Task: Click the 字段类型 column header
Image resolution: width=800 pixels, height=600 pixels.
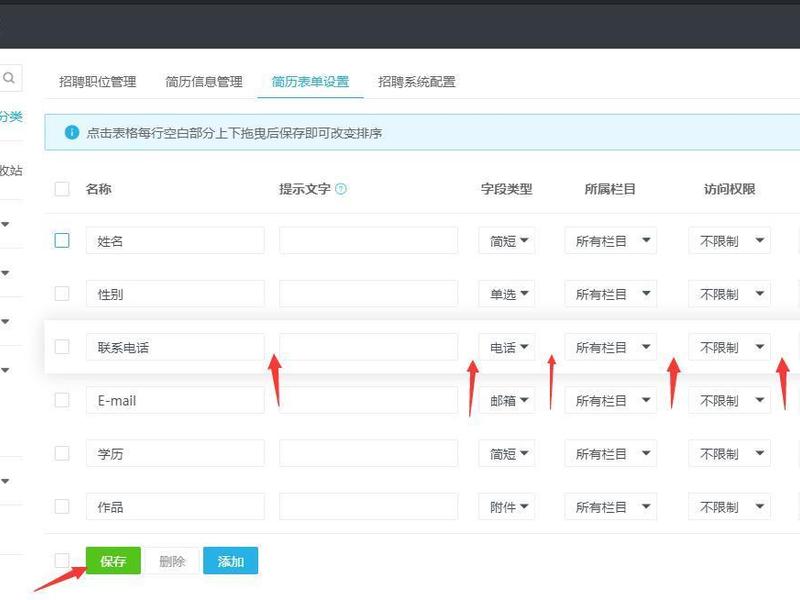Action: [506, 189]
